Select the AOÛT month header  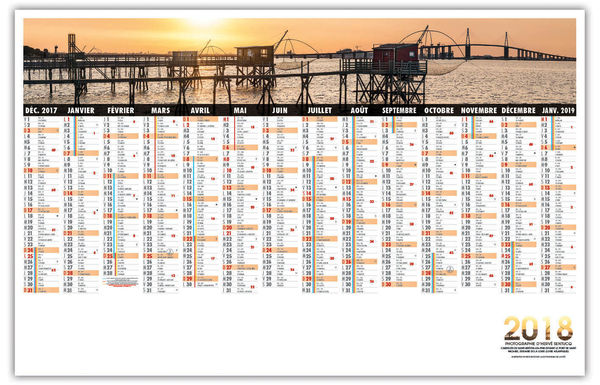coord(359,110)
